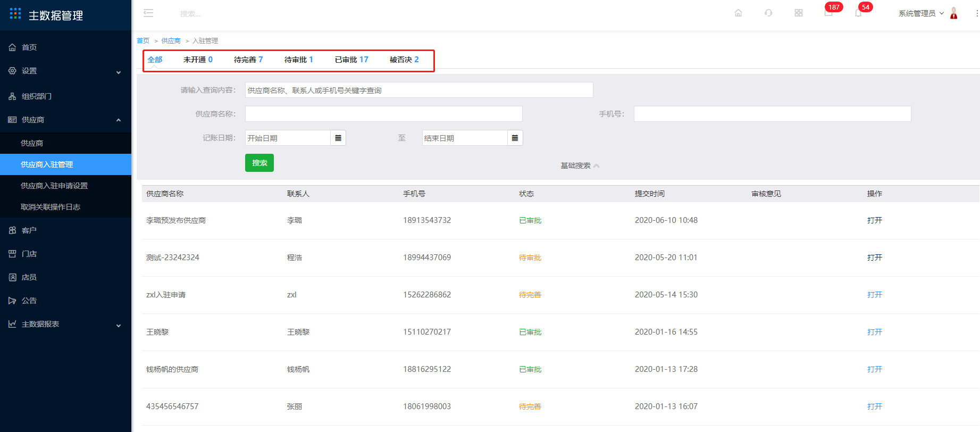Collapse the 供应商 sidebar menu chevron
The height and width of the screenshot is (432, 980).
pos(119,120)
